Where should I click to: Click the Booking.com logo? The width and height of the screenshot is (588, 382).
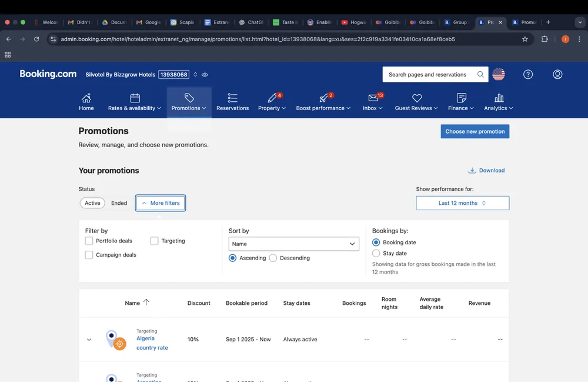48,74
